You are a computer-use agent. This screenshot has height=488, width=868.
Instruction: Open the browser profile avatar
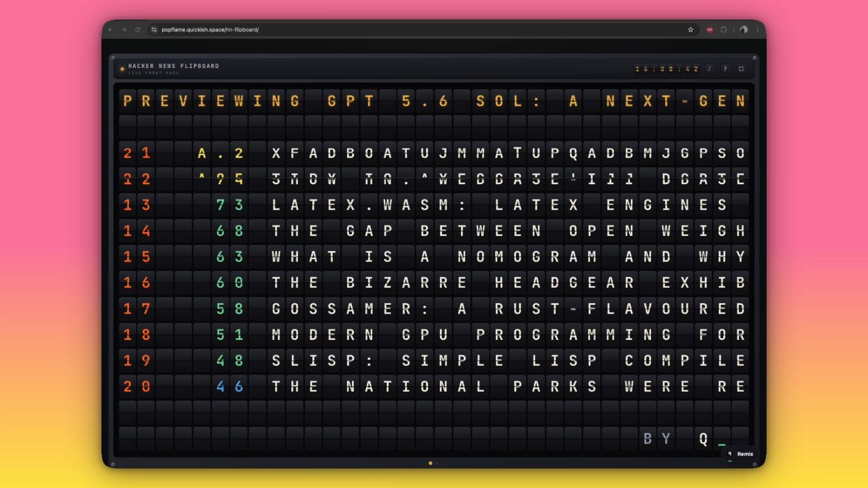click(x=744, y=30)
